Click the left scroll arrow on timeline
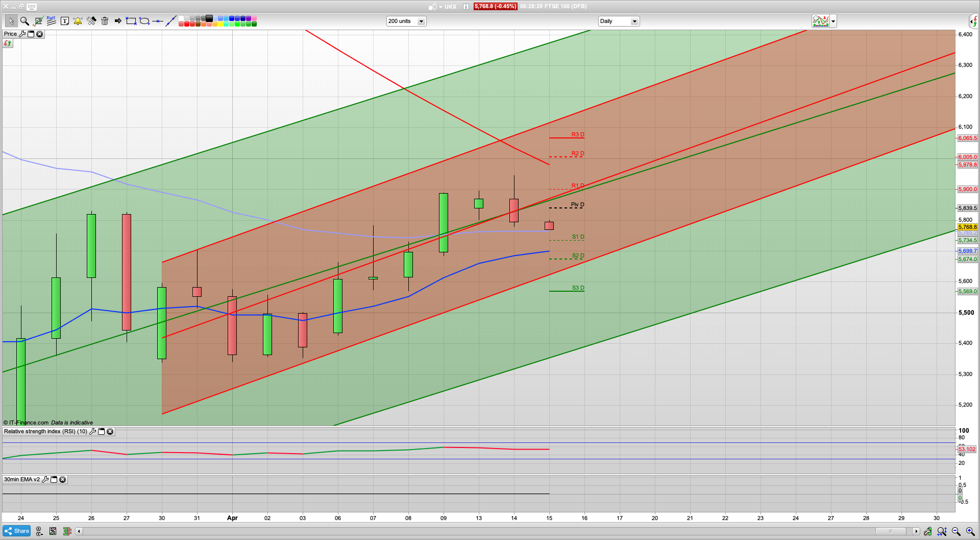Image resolution: width=980 pixels, height=540 pixels. [x=79, y=531]
